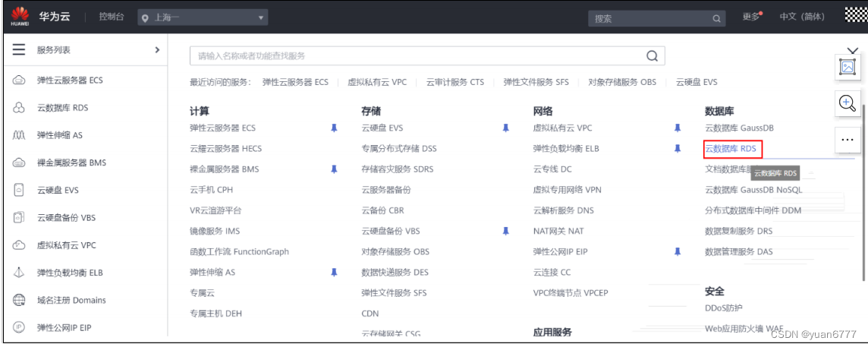Click the VPC sidebar icon
Image resolution: width=868 pixels, height=347 pixels.
[19, 245]
